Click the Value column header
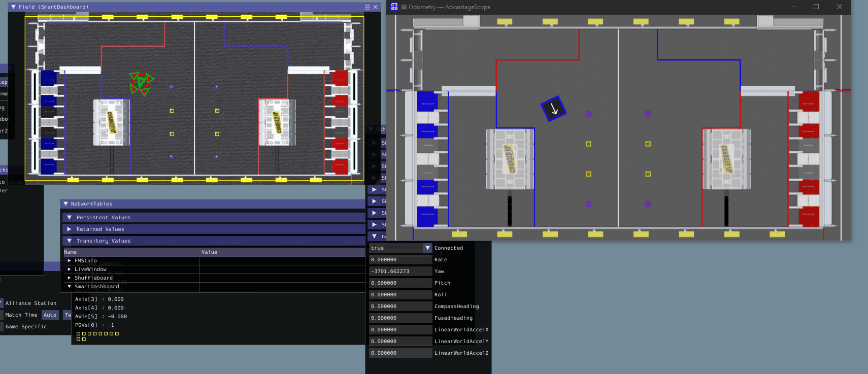Viewport: 868px width, 374px height. (209, 252)
